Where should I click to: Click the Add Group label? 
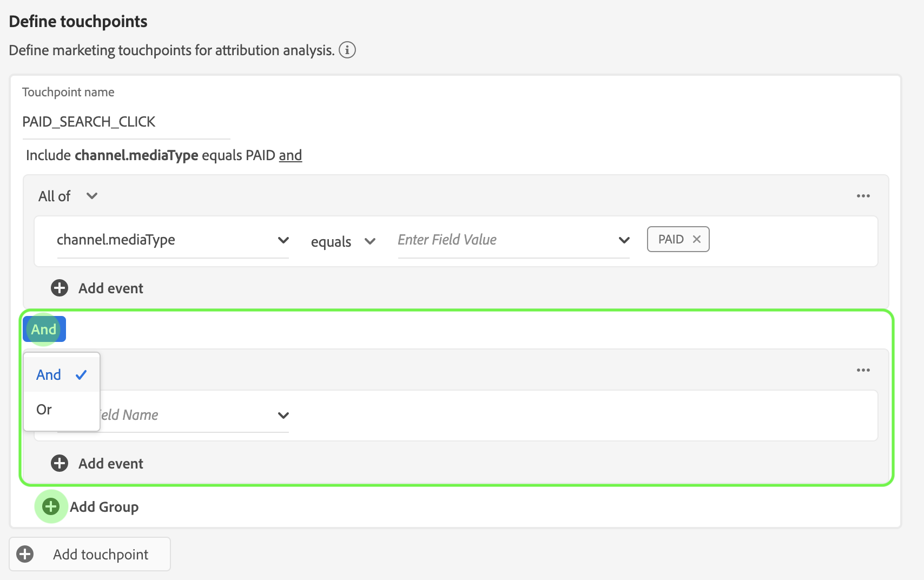click(x=104, y=507)
